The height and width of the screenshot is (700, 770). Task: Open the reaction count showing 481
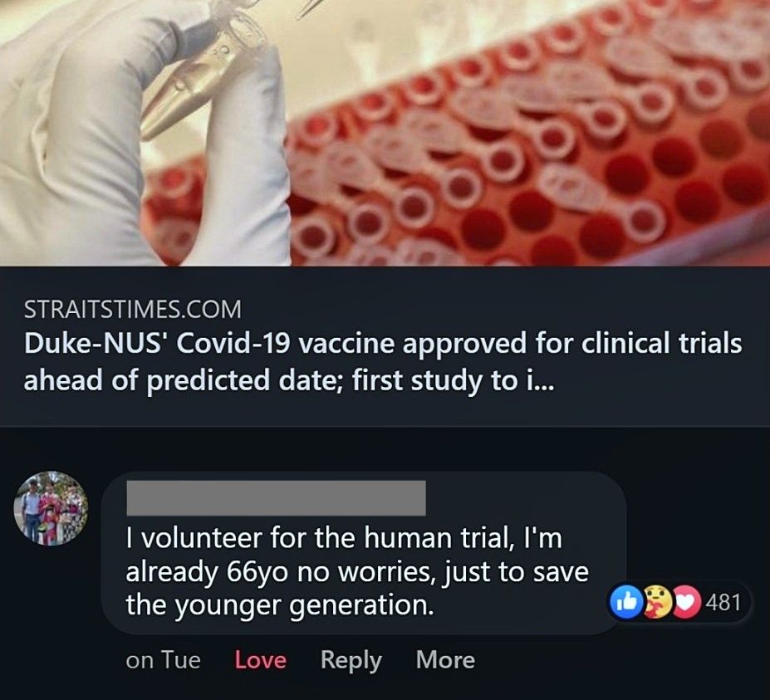(x=722, y=602)
